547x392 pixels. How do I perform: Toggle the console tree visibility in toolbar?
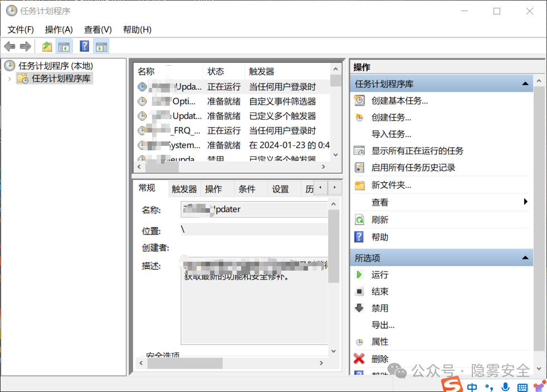(x=64, y=46)
